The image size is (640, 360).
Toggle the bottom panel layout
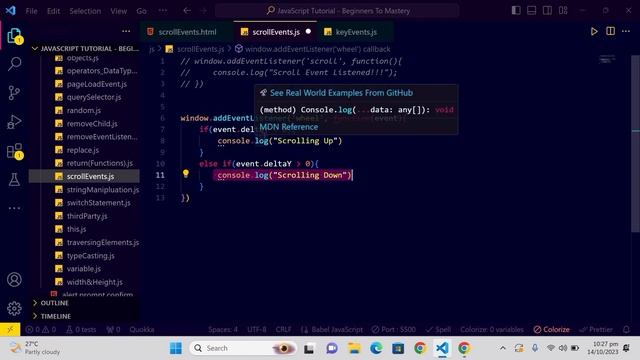point(531,11)
